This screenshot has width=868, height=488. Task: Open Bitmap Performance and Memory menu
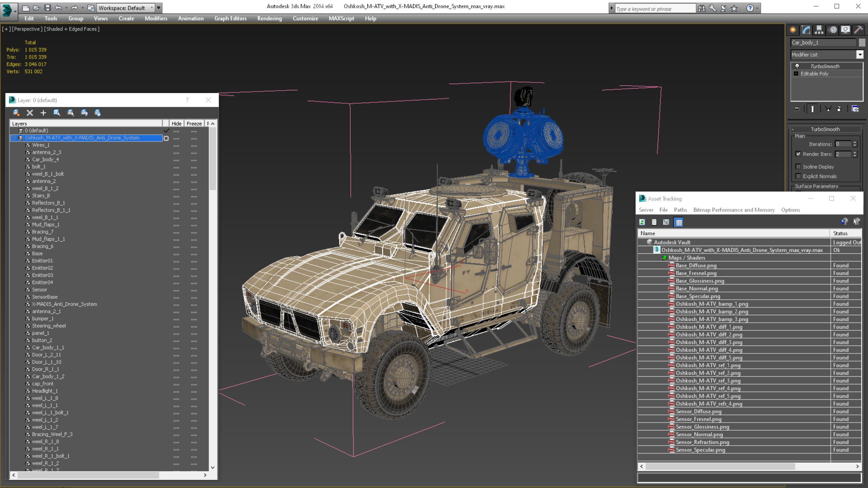point(734,210)
